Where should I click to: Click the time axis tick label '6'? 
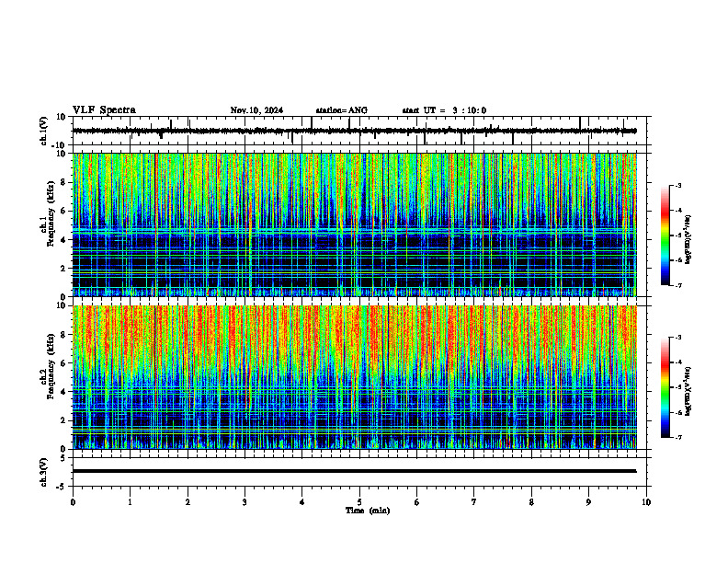pos(417,502)
